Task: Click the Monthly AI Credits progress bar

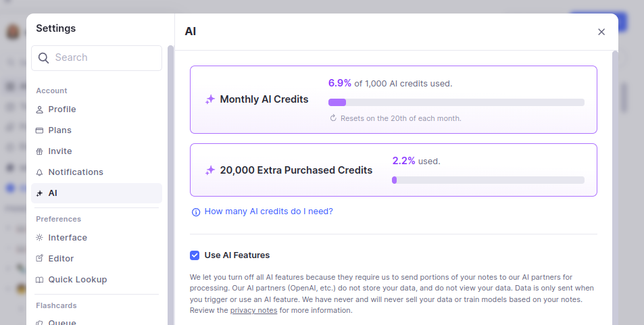Action: click(456, 103)
